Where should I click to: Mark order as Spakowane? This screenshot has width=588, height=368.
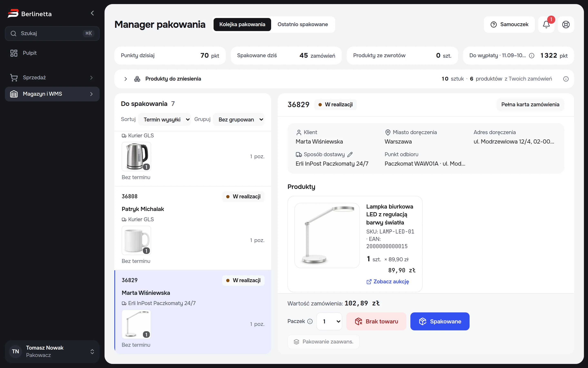tap(440, 321)
